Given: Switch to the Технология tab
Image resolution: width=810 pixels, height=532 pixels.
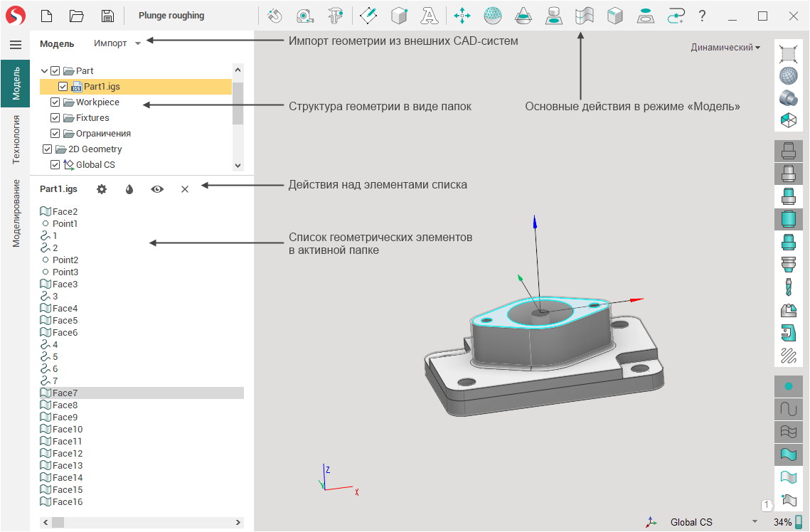Looking at the screenshot, I should coord(16,139).
